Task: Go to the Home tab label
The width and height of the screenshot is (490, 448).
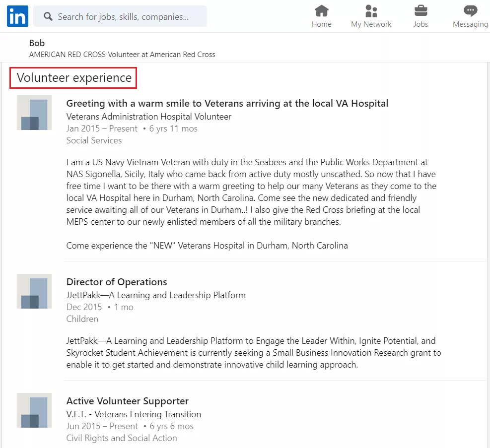Action: [x=322, y=24]
